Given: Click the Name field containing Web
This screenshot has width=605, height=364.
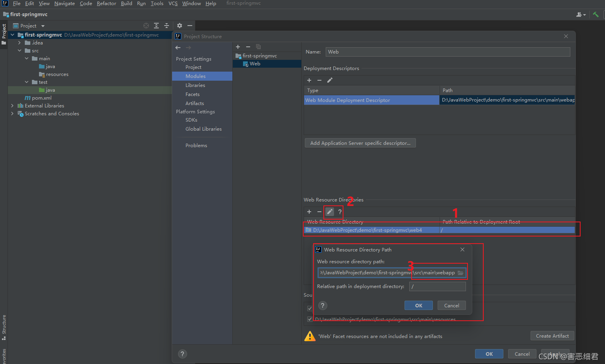Looking at the screenshot, I should coord(448,52).
